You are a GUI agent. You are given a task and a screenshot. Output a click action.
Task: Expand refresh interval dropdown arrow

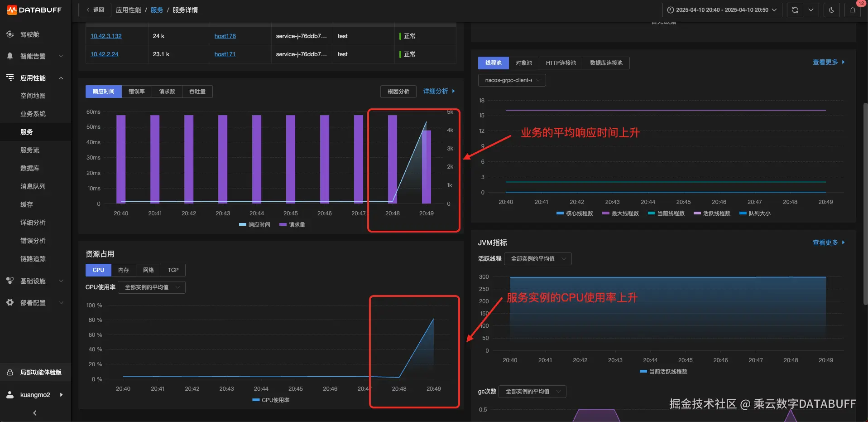tap(811, 10)
